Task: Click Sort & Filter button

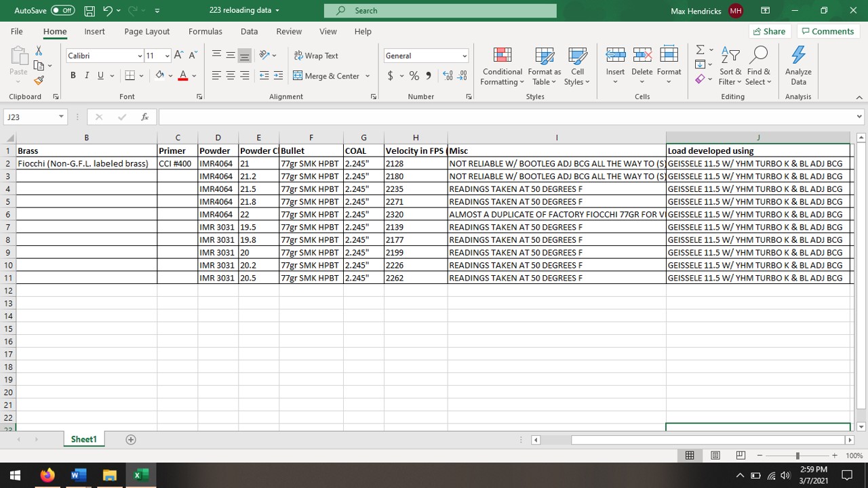Action: [x=731, y=66]
